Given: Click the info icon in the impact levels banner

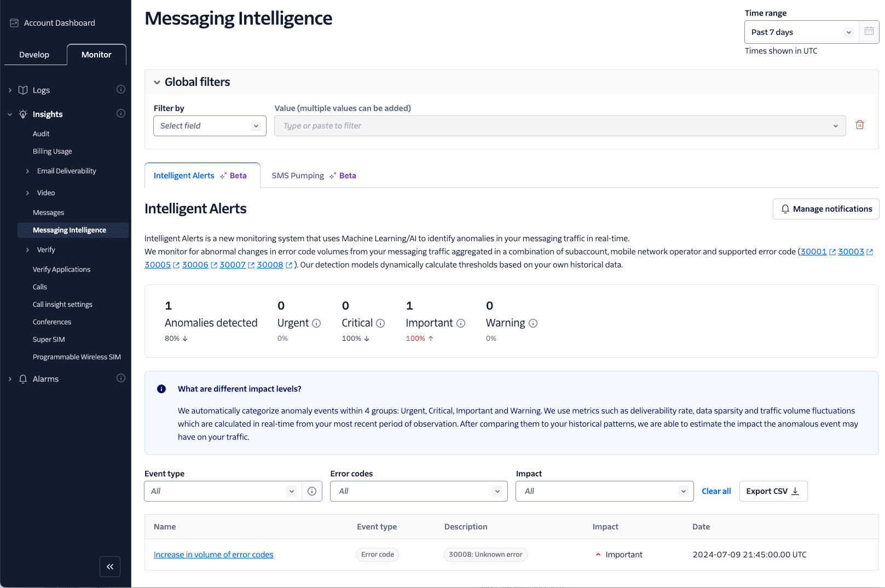Looking at the screenshot, I should pyautogui.click(x=161, y=388).
